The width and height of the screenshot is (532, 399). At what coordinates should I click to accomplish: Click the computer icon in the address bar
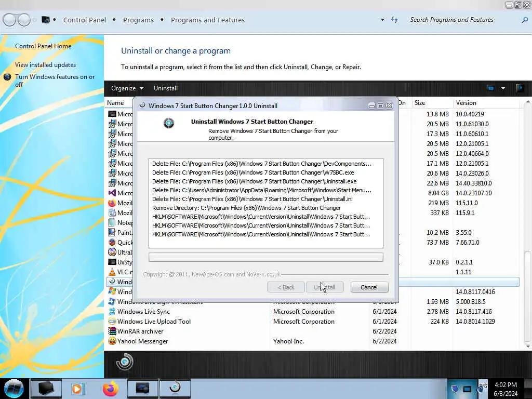pos(46,20)
